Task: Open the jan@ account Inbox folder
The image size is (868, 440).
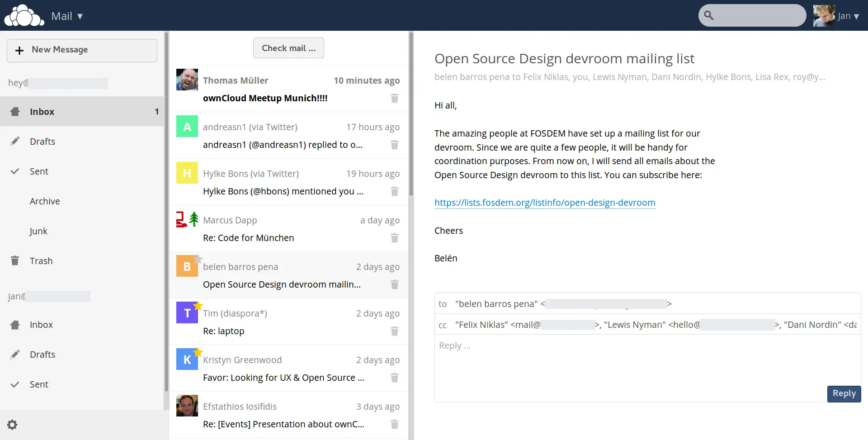Action: click(x=82, y=325)
